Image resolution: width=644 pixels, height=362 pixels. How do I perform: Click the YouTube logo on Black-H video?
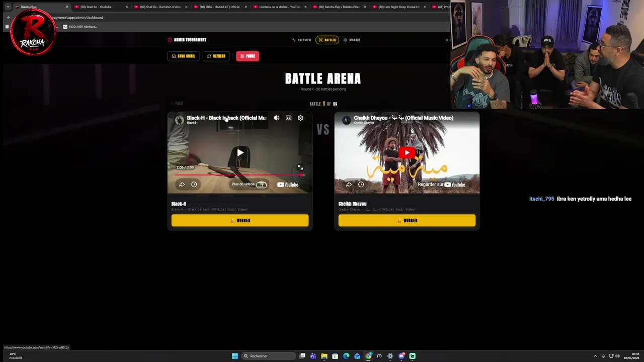coord(288,185)
